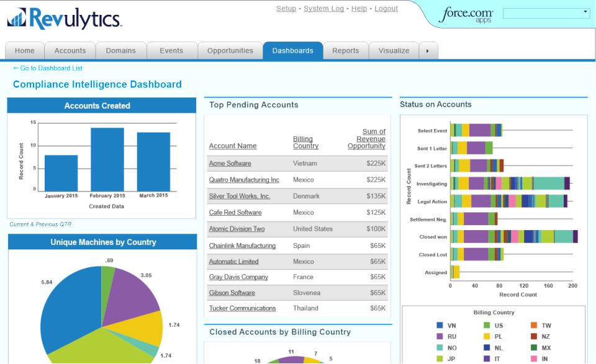The image size is (596, 364).
Task: Switch to the Reports tab
Action: click(x=346, y=51)
